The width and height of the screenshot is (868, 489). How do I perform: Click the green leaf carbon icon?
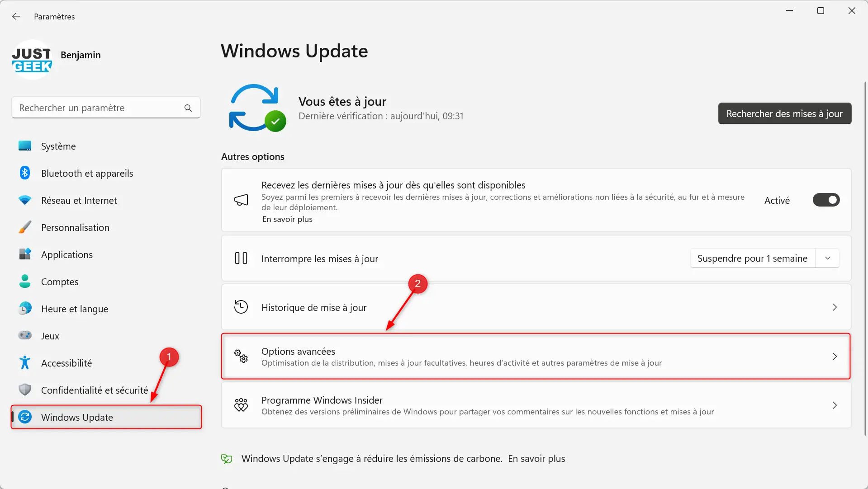coord(227,459)
